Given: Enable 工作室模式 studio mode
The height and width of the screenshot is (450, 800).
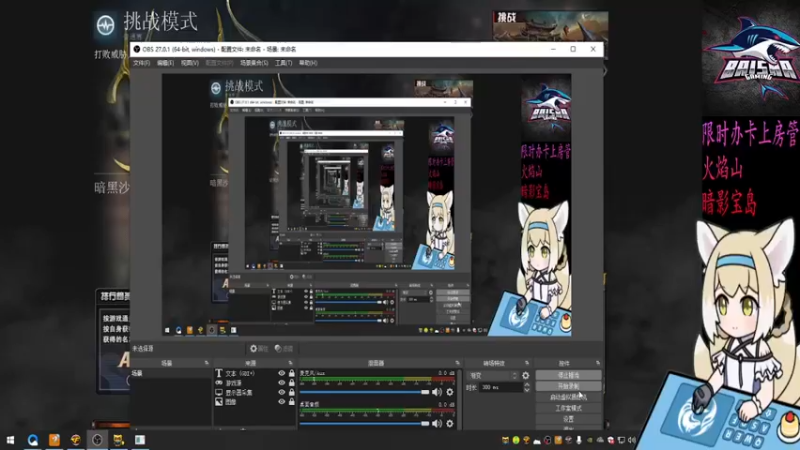Looking at the screenshot, I should [x=568, y=408].
